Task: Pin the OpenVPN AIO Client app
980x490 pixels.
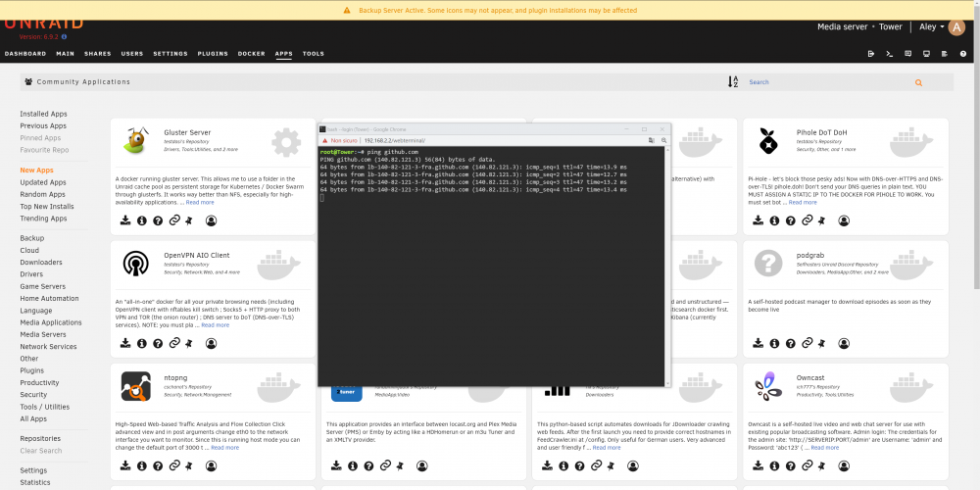Action: pyautogui.click(x=189, y=343)
